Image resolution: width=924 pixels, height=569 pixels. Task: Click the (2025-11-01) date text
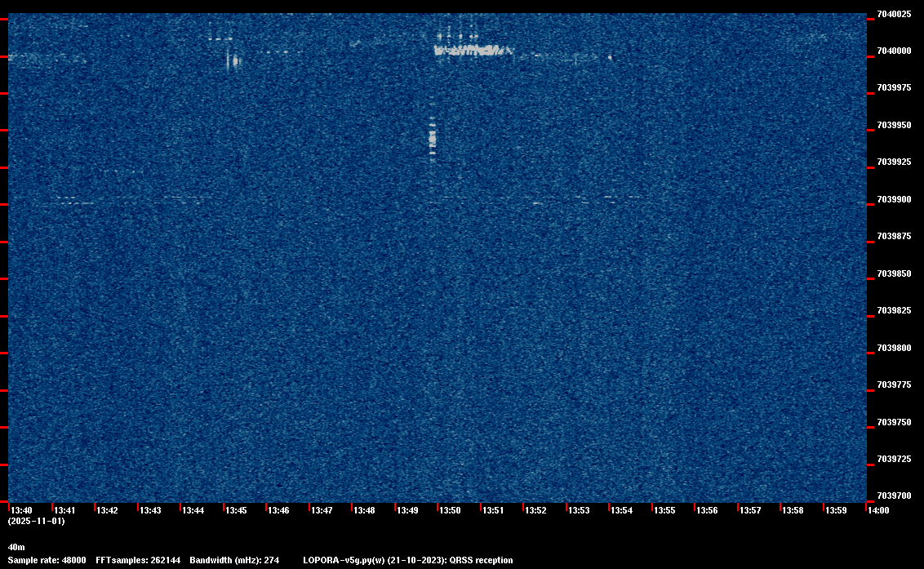click(36, 521)
